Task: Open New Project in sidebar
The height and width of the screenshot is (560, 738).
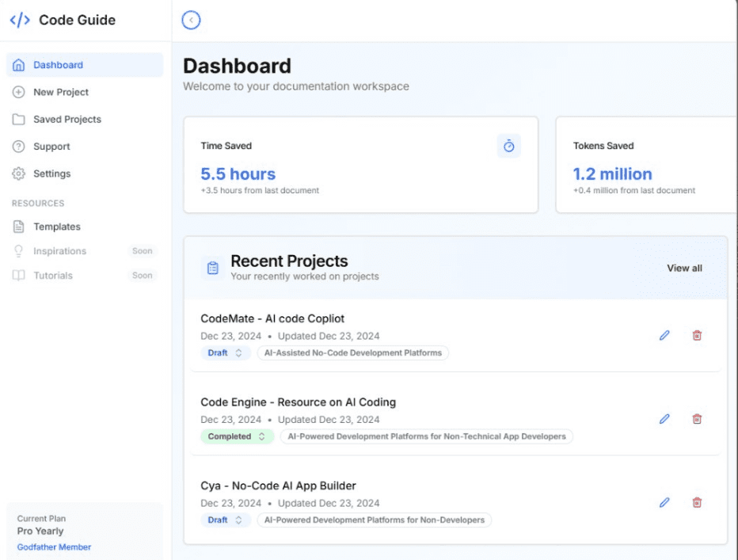Action: (x=85, y=93)
